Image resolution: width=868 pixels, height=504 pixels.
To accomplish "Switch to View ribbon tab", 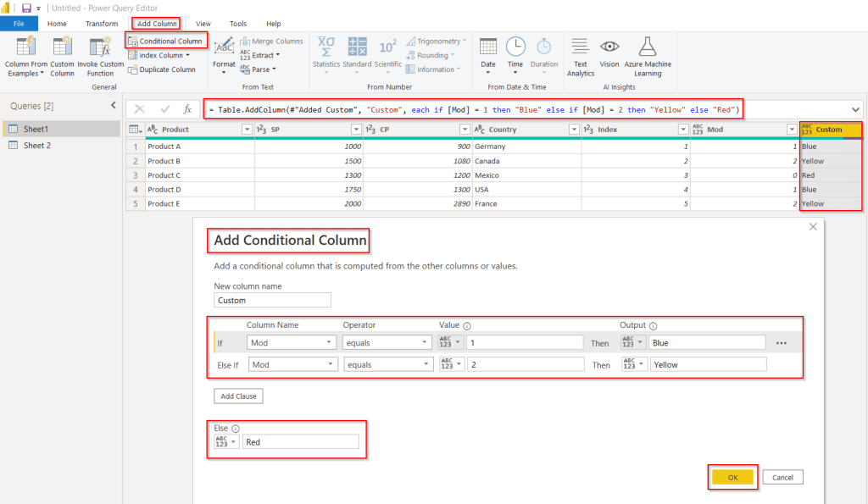I will point(203,24).
